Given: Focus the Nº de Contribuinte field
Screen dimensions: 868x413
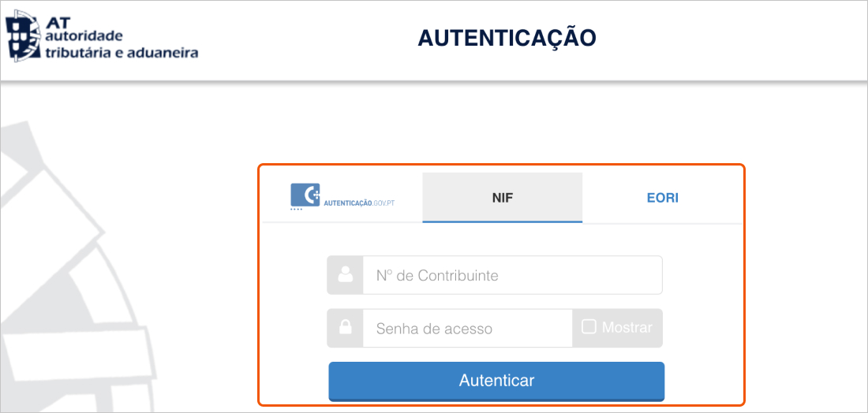Looking at the screenshot, I should [x=511, y=275].
